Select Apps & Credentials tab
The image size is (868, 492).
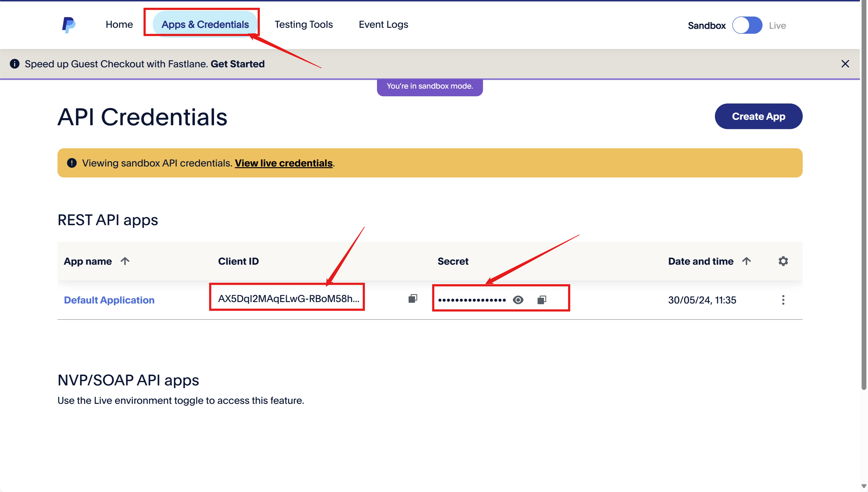205,24
